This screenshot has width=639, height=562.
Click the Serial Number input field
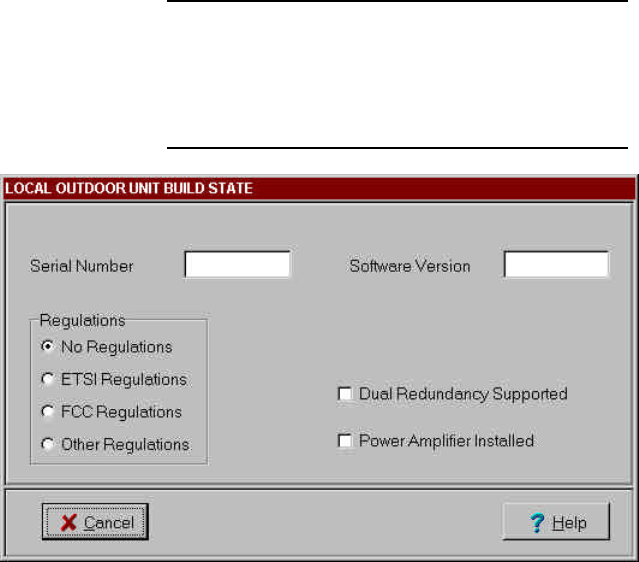click(238, 264)
